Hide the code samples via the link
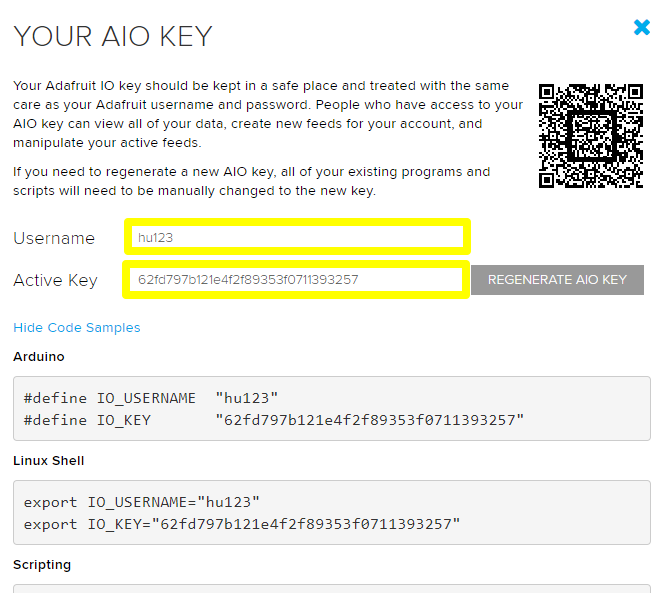This screenshot has width=664, height=593. coord(77,328)
